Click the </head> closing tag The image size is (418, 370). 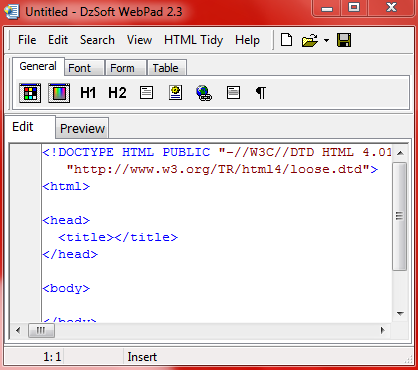[x=70, y=254]
